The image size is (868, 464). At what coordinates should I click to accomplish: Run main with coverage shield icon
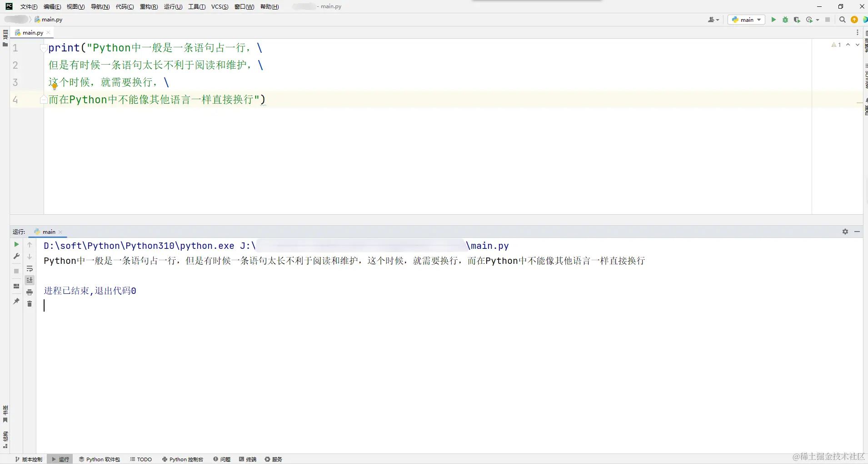(797, 20)
